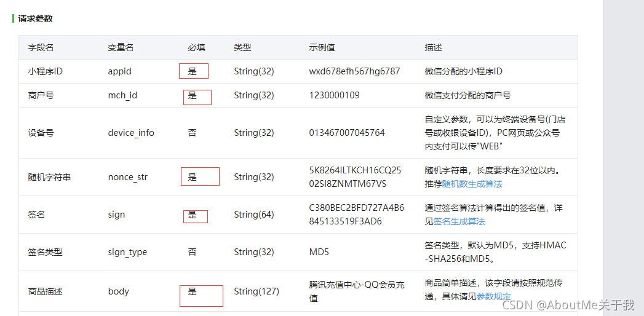
Task: Select the sign_type variable name
Action: (x=127, y=252)
